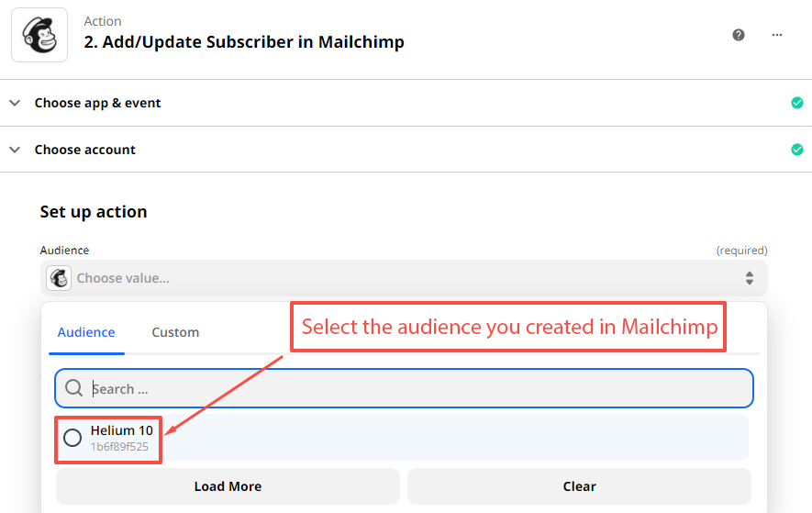
Task: Click the Clear button
Action: pyautogui.click(x=579, y=486)
